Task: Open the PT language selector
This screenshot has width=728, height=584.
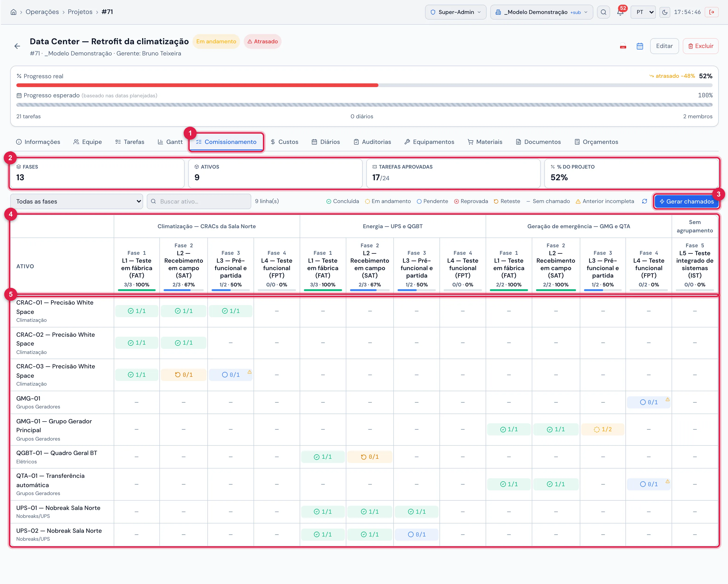Action: pyautogui.click(x=643, y=12)
